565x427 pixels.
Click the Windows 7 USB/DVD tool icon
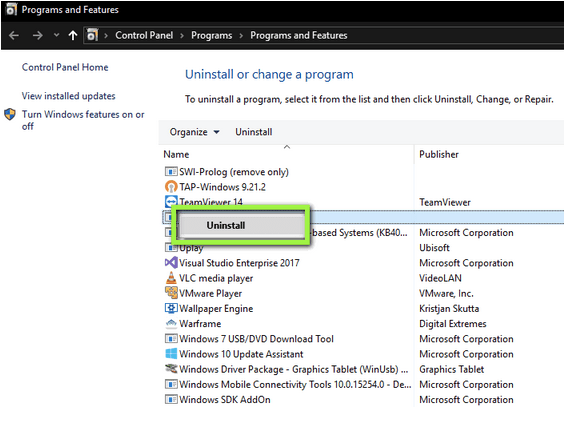click(171, 339)
